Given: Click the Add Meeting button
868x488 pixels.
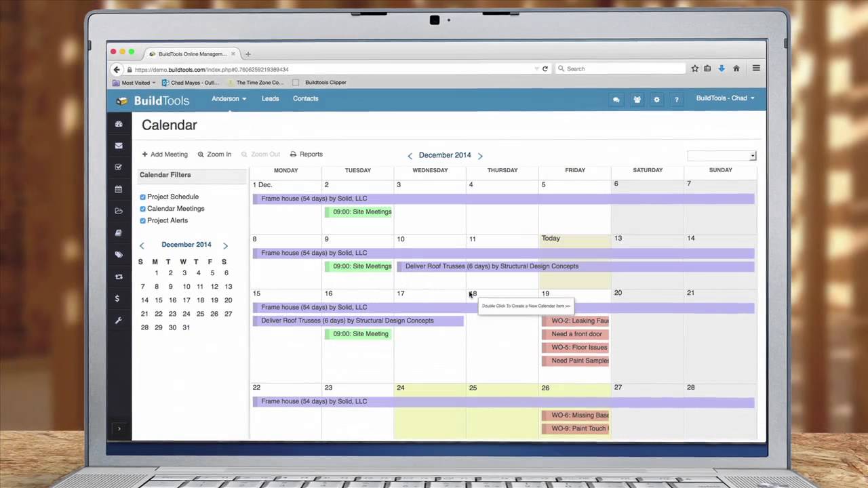Looking at the screenshot, I should pyautogui.click(x=165, y=155).
